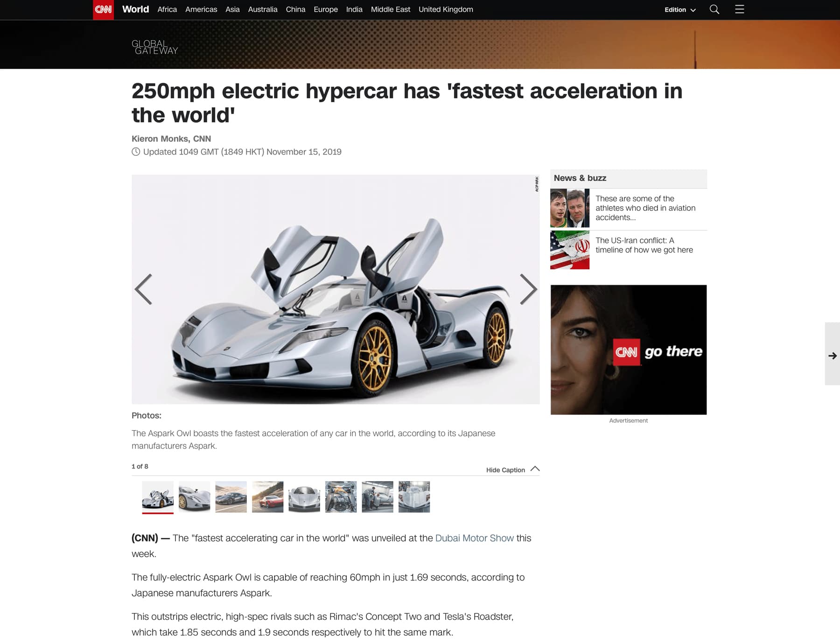Viewport: 840px width, 644px height.
Task: Open aviation accidents athletes story
Action: 645,208
